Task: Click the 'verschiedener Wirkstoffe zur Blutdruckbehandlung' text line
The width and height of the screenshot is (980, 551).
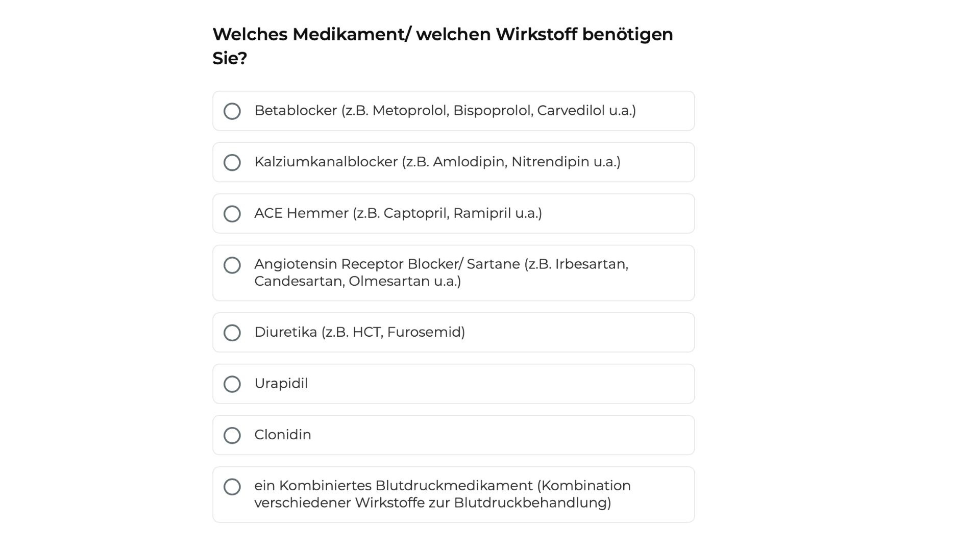Action: pyautogui.click(x=432, y=503)
